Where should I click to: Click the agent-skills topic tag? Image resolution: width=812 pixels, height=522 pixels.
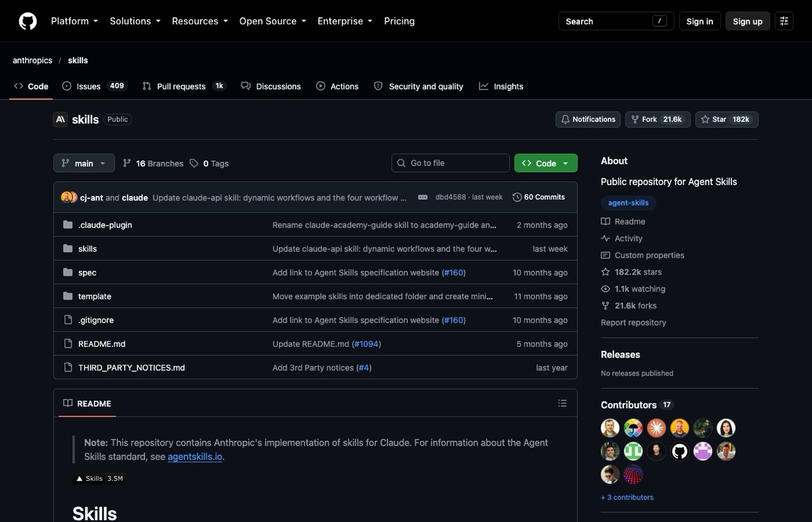[x=629, y=203]
